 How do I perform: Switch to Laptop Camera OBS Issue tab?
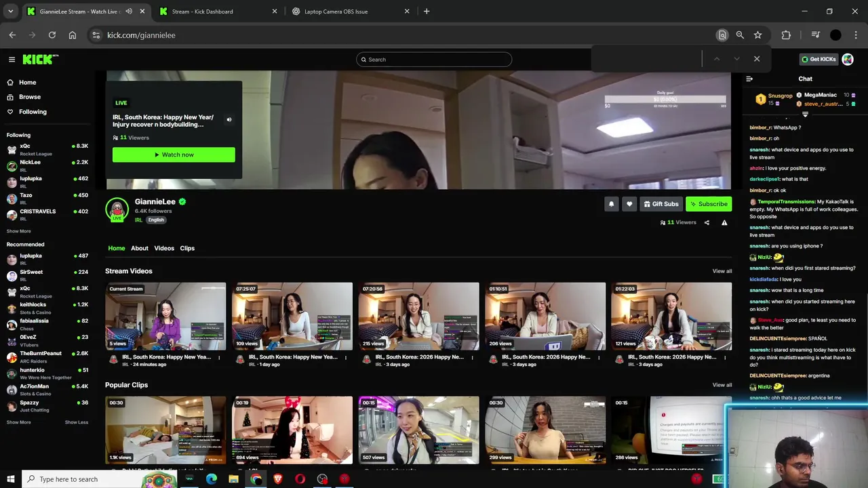[x=350, y=12]
